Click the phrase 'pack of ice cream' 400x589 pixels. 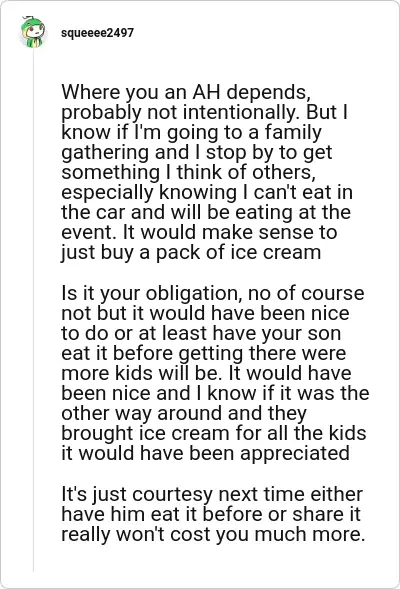click(238, 252)
